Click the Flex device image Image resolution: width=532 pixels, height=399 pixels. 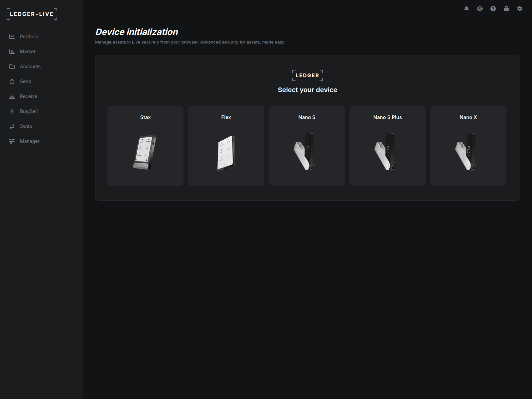[x=226, y=152]
